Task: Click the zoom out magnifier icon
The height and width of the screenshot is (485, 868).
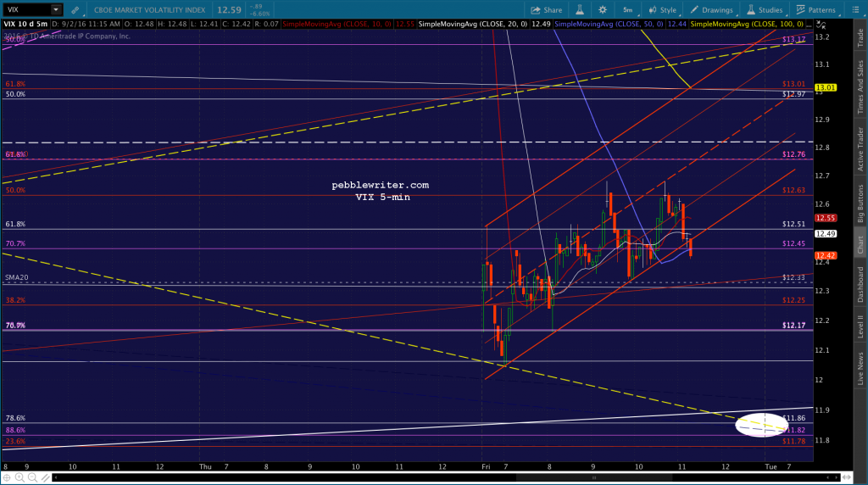Action: [x=33, y=477]
